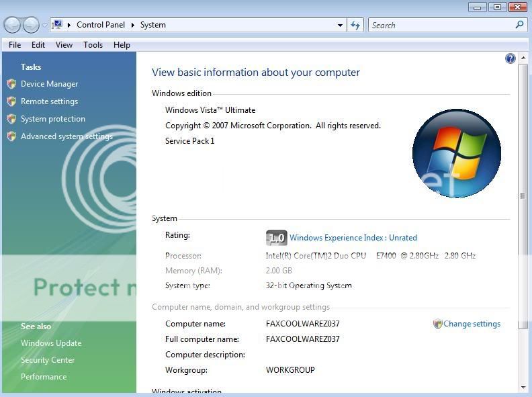This screenshot has width=532, height=397.
Task: Click the blue Help question mark icon
Action: coord(511,58)
